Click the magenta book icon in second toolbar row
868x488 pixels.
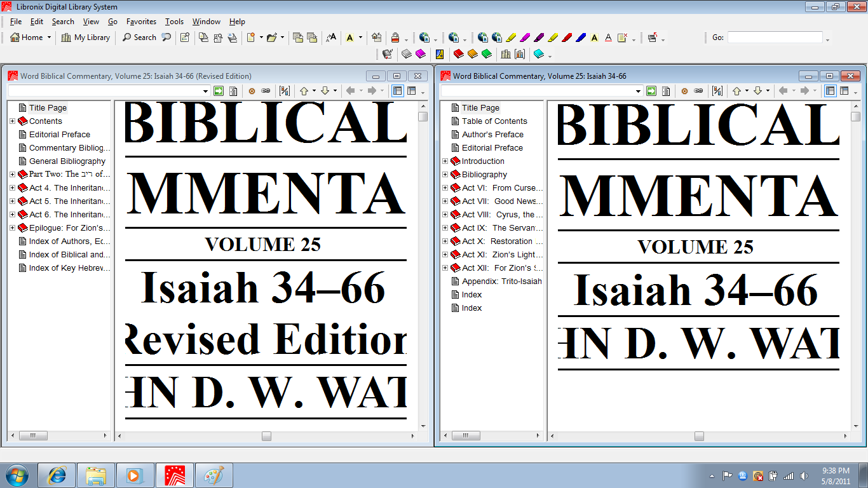[421, 54]
